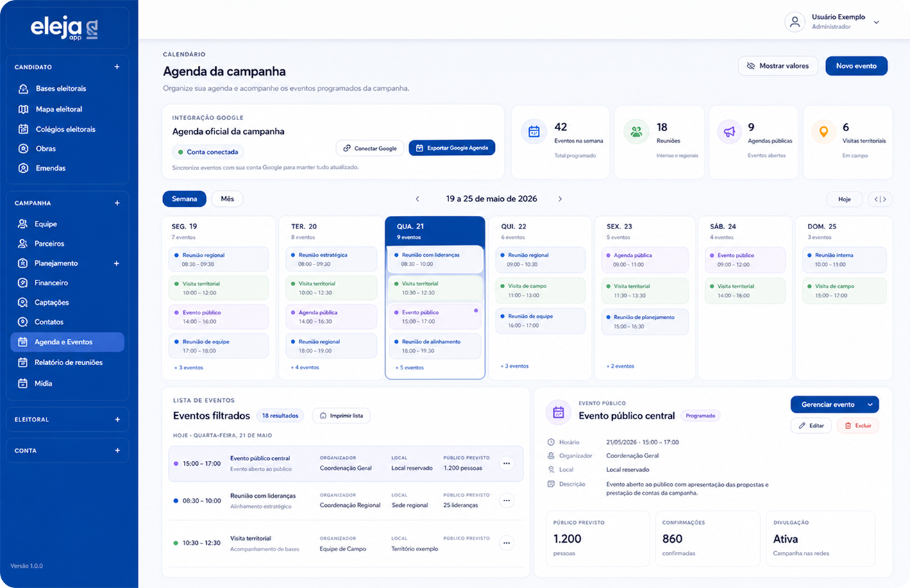This screenshot has width=910, height=588.
Task: Open options for Reunião com lideranças row
Action: coord(507,501)
